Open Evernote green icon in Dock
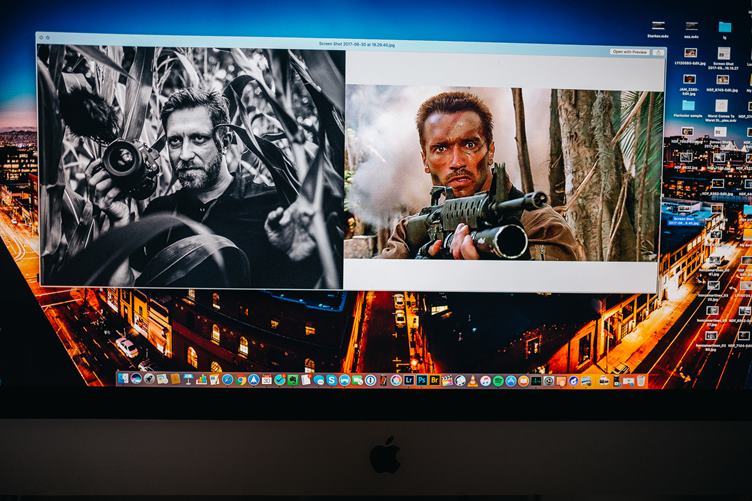Viewport: 752px width, 501px height. click(x=293, y=380)
